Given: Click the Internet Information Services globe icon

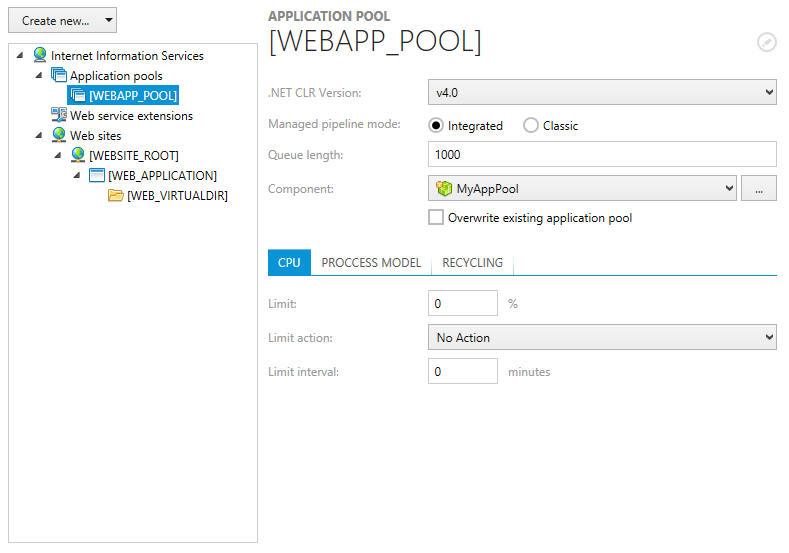Looking at the screenshot, I should tap(40, 56).
